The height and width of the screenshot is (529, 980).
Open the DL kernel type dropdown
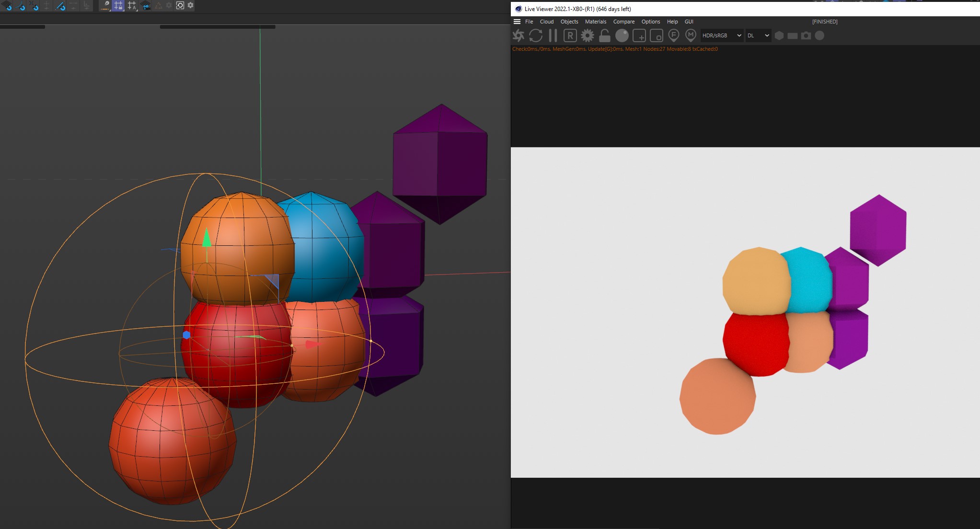click(x=758, y=35)
